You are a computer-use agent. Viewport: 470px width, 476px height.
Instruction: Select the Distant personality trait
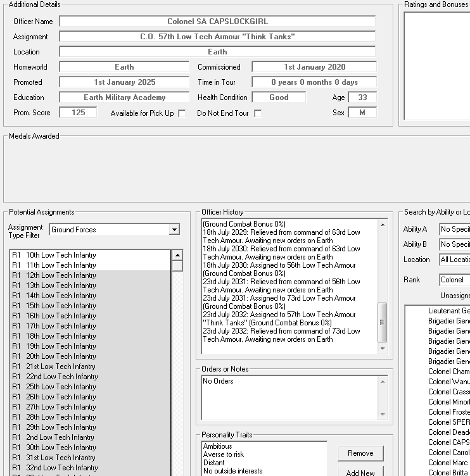point(264,463)
